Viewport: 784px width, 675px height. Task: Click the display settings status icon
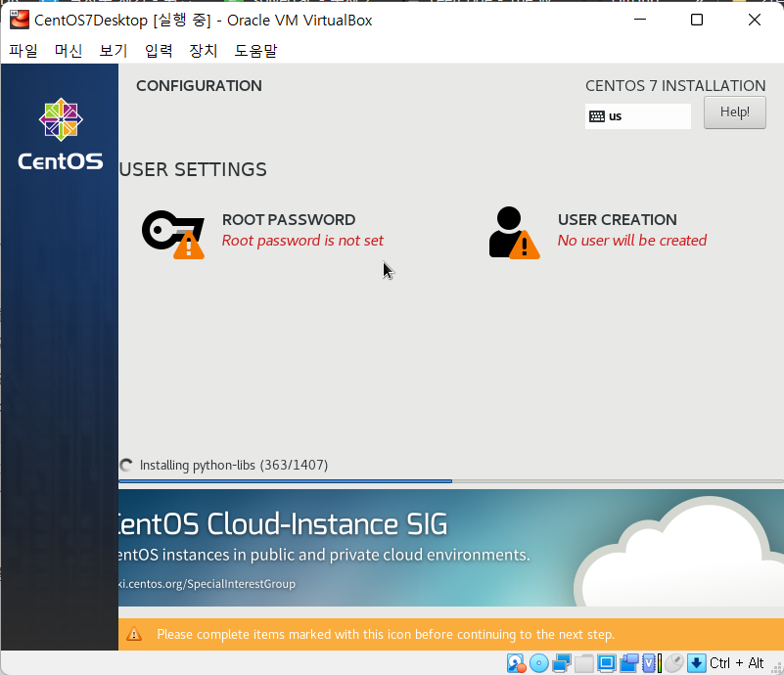[x=607, y=663]
